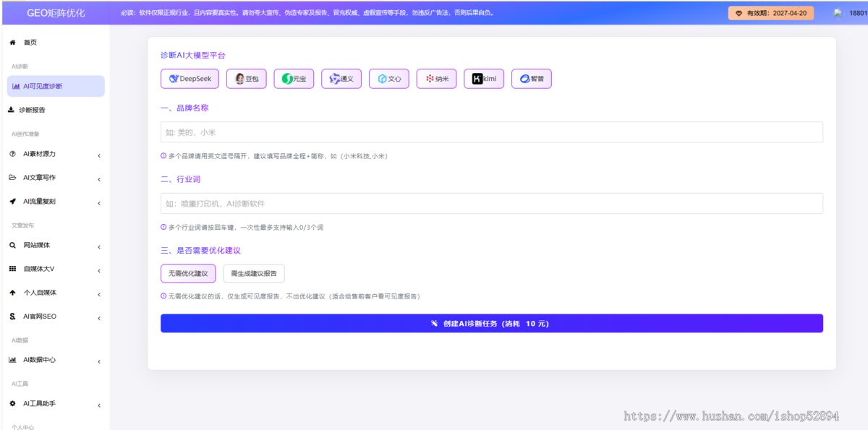Click the 创建AI诊断任务 button
This screenshot has width=868, height=430.
click(x=492, y=323)
